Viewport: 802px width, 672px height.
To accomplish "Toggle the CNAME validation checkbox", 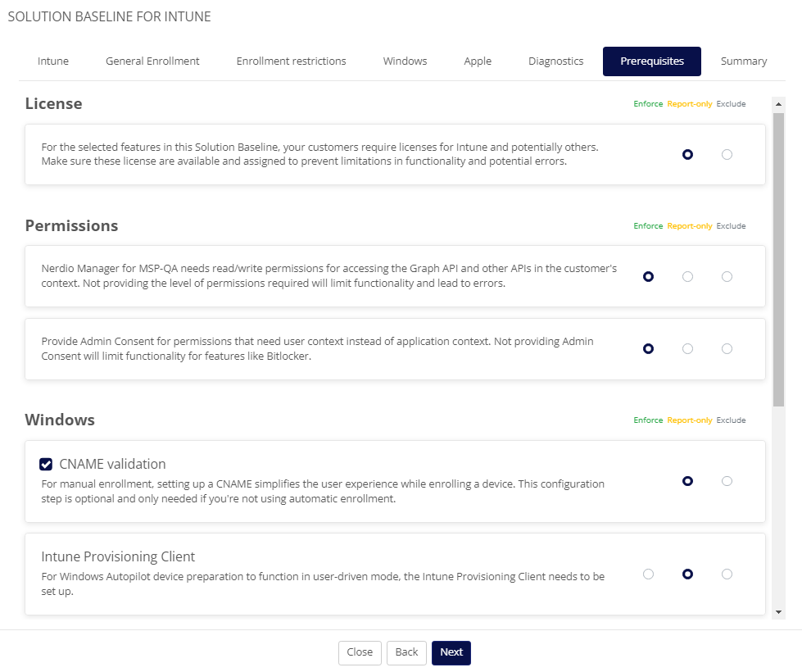I will [46, 464].
